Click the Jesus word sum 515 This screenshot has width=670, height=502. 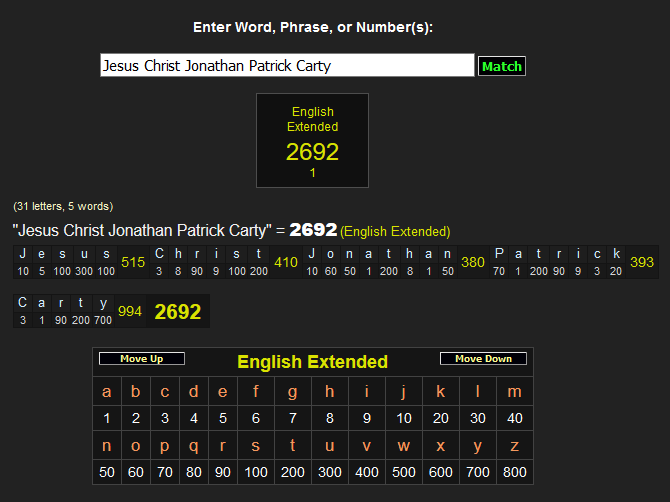tap(132, 262)
